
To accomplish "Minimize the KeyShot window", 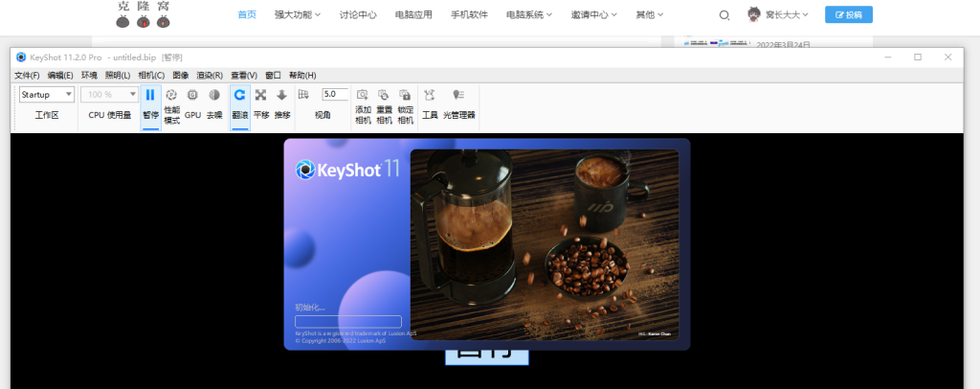I will point(888,57).
